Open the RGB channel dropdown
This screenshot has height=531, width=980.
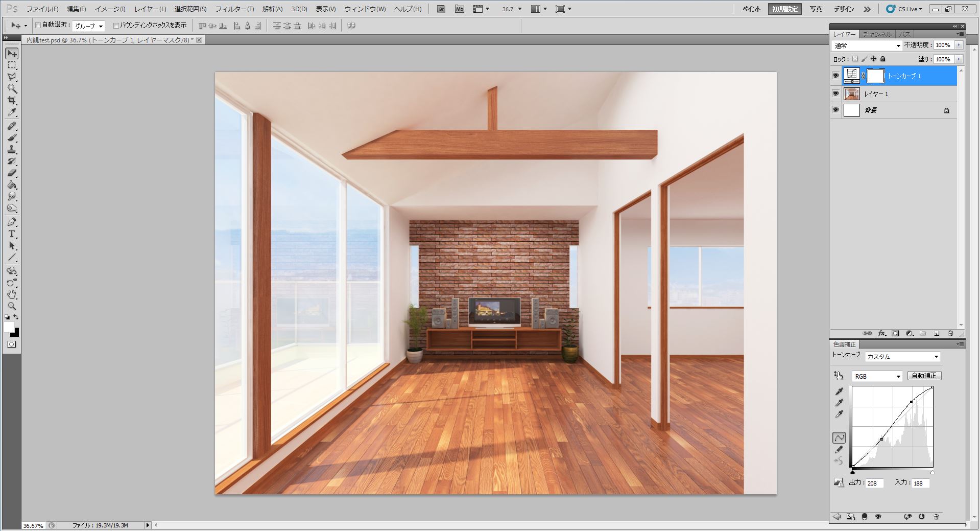(x=877, y=376)
